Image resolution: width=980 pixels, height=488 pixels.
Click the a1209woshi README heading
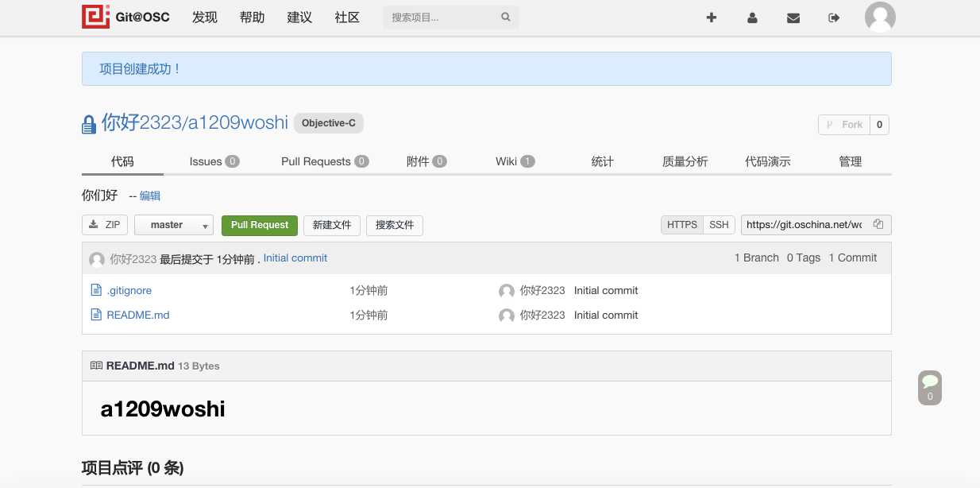163,409
